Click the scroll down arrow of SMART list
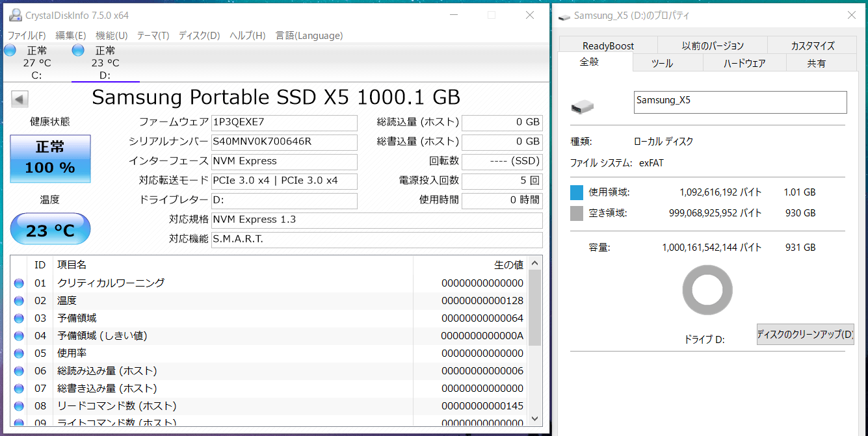 click(x=535, y=419)
